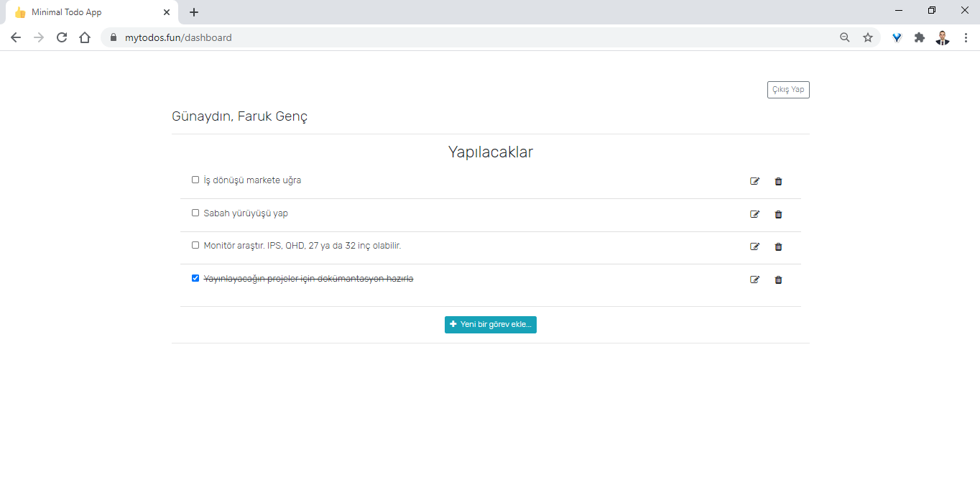The height and width of the screenshot is (503, 980).
Task: Edit the 'Yayınlayacağın projeler' dokümantasyon task
Action: click(x=754, y=280)
